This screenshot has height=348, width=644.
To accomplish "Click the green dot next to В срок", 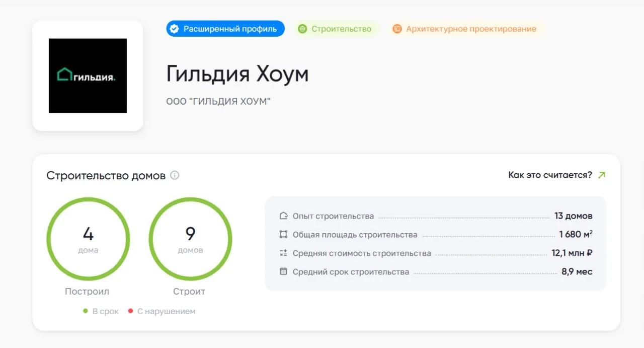I will point(86,311).
